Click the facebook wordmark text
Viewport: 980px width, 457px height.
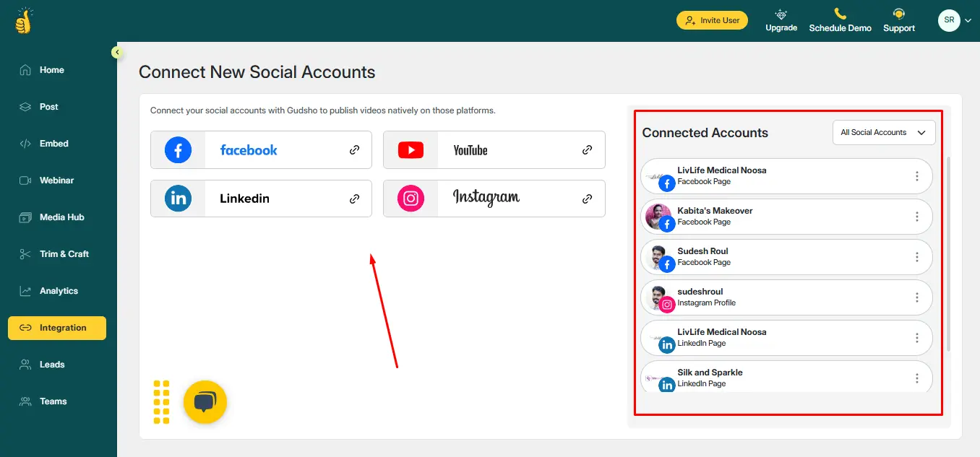(249, 150)
